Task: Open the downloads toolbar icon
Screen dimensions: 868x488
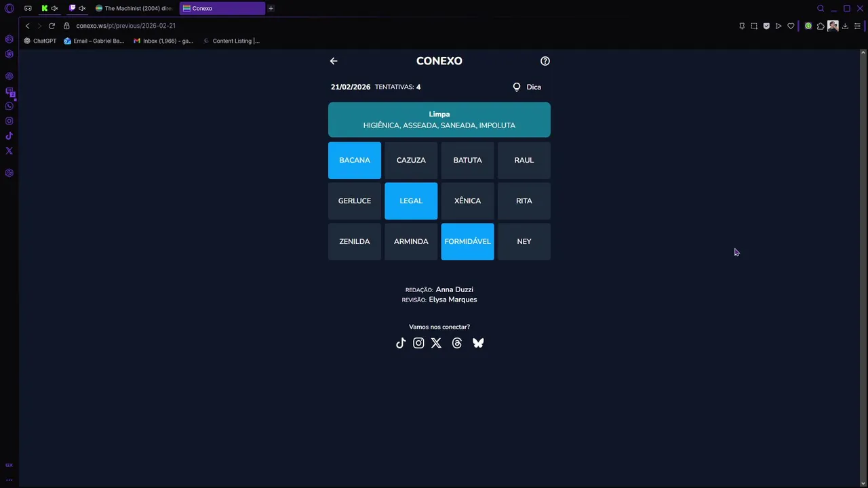Action: (x=845, y=26)
